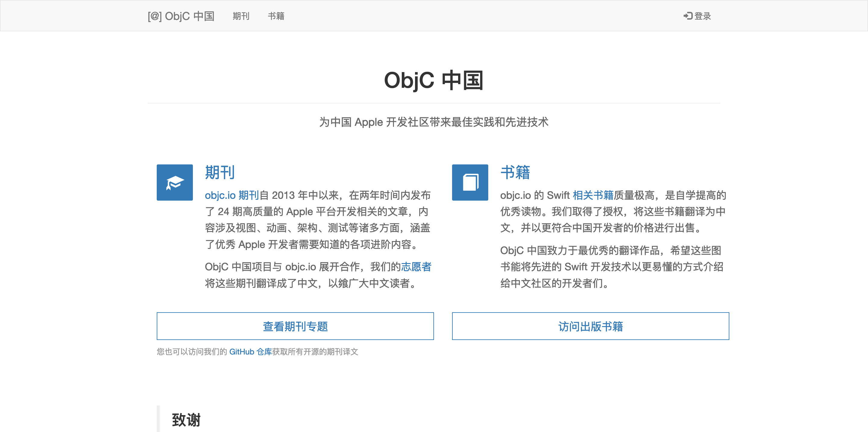Open 书籍 in the top navigation

click(276, 16)
